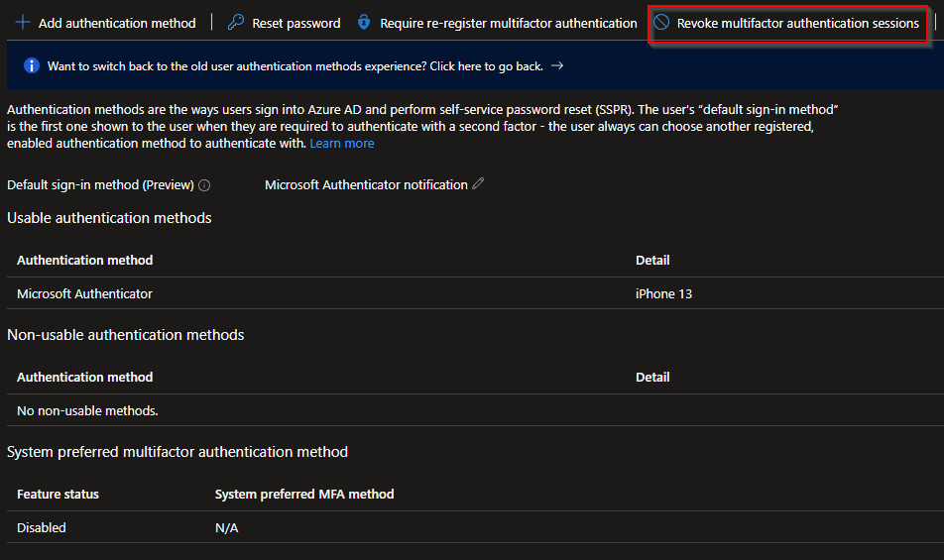The width and height of the screenshot is (944, 560).
Task: Click the circle-slash icon for revoking MFA sessions
Action: point(661,22)
